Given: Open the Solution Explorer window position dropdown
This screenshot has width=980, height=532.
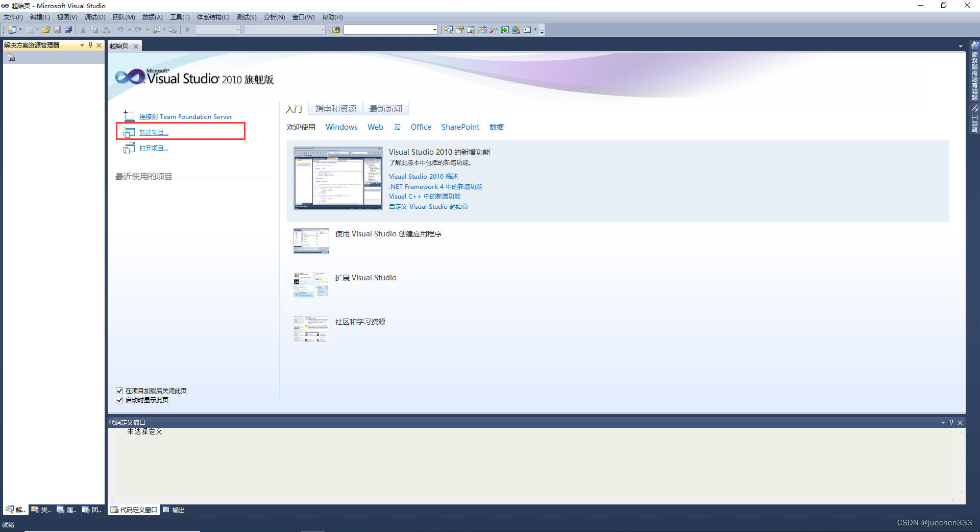Looking at the screenshot, I should tap(82, 45).
